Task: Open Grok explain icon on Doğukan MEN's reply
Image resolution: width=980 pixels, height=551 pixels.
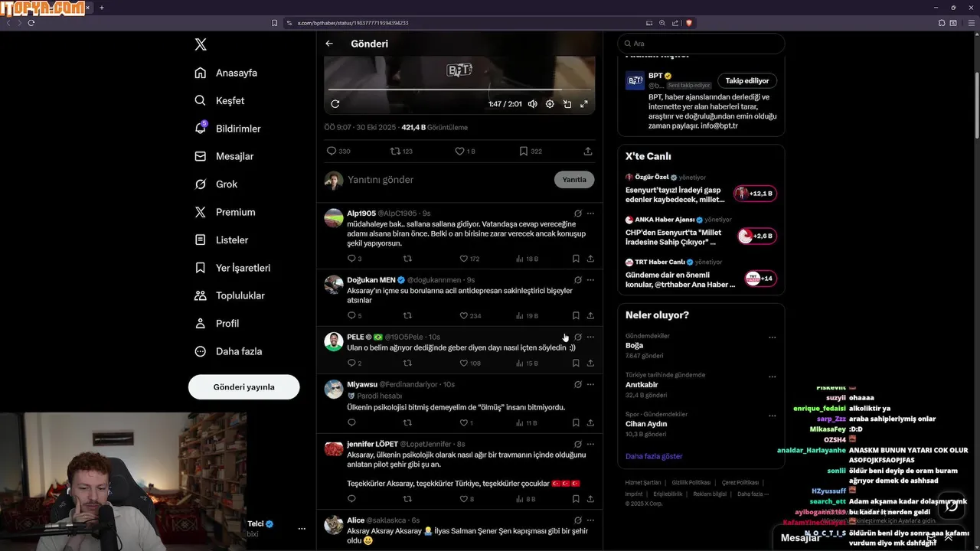Action: tap(578, 280)
